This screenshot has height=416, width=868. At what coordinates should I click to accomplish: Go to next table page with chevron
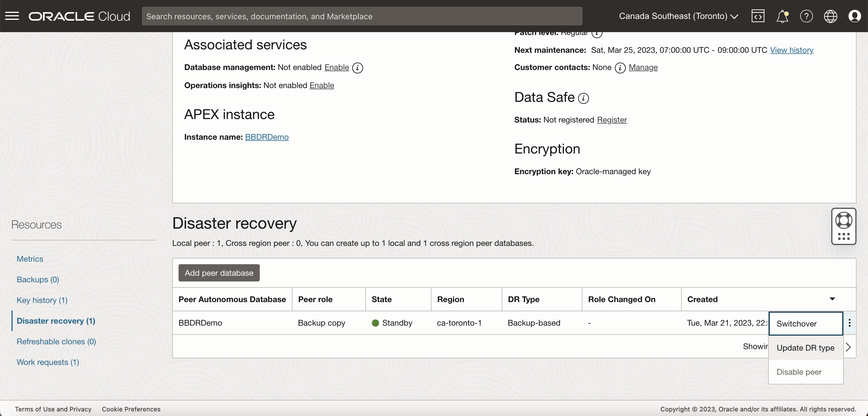[849, 347]
